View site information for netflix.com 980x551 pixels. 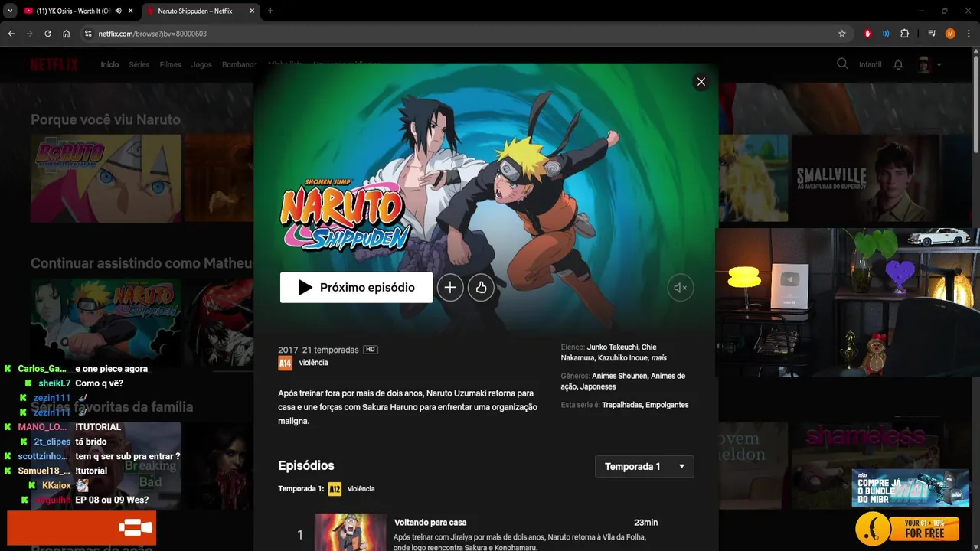click(88, 34)
